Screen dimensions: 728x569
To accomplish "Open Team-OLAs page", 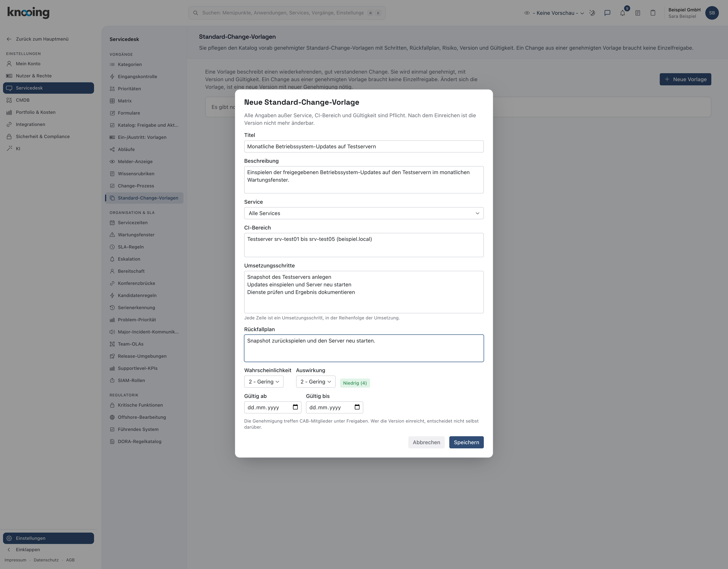I will pyautogui.click(x=144, y=344).
